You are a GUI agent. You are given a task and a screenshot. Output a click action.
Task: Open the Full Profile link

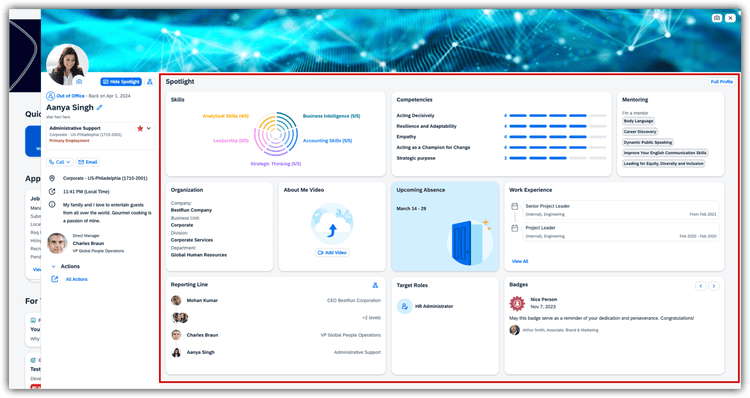click(x=721, y=82)
